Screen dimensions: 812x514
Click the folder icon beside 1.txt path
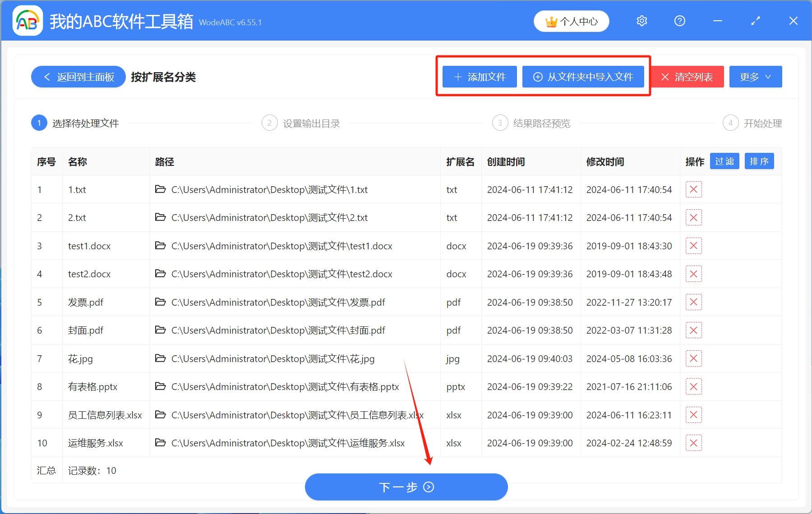(161, 189)
